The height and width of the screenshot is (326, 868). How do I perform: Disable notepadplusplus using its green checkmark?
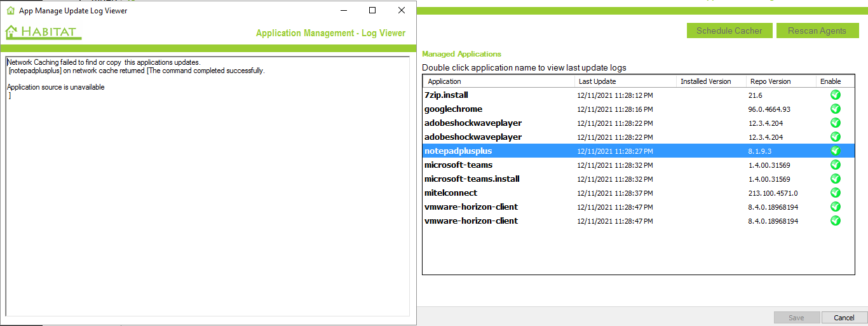835,151
